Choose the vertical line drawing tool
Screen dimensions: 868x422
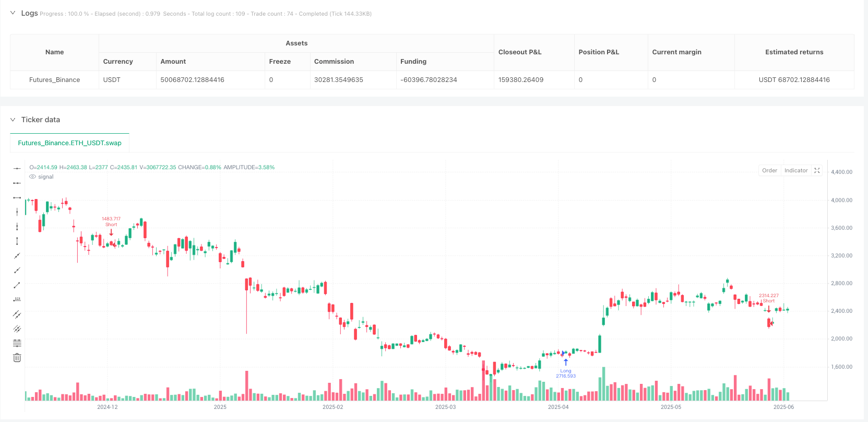point(17,212)
